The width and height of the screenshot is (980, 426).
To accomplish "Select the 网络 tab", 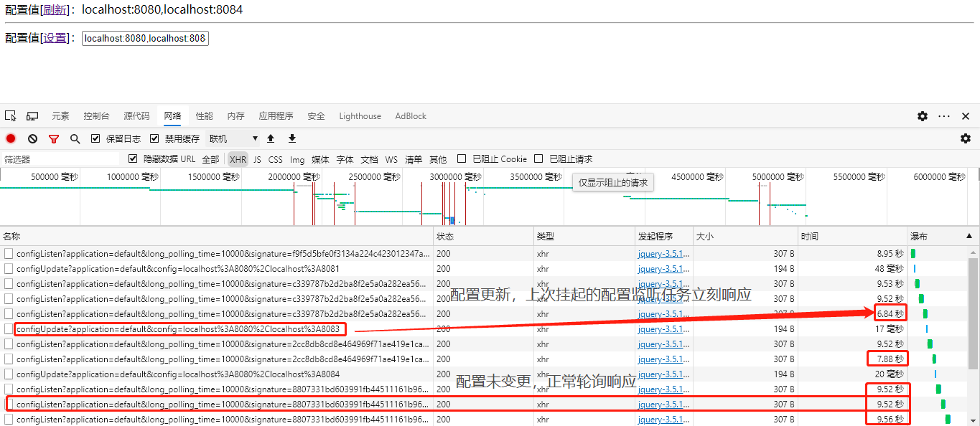I will tap(172, 115).
